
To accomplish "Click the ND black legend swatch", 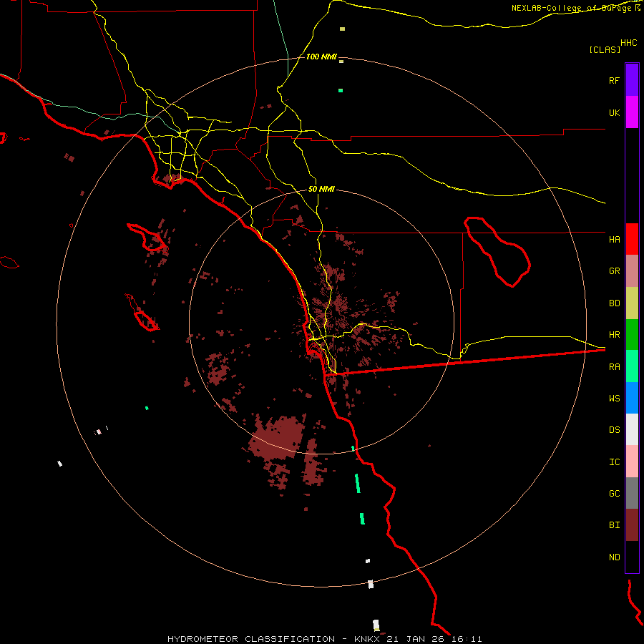I will coord(632,557).
